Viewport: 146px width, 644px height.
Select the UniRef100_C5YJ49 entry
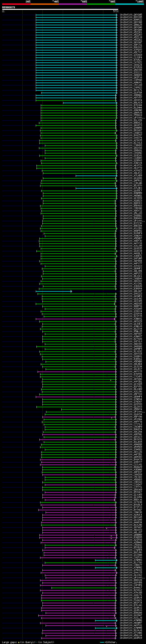131,85
